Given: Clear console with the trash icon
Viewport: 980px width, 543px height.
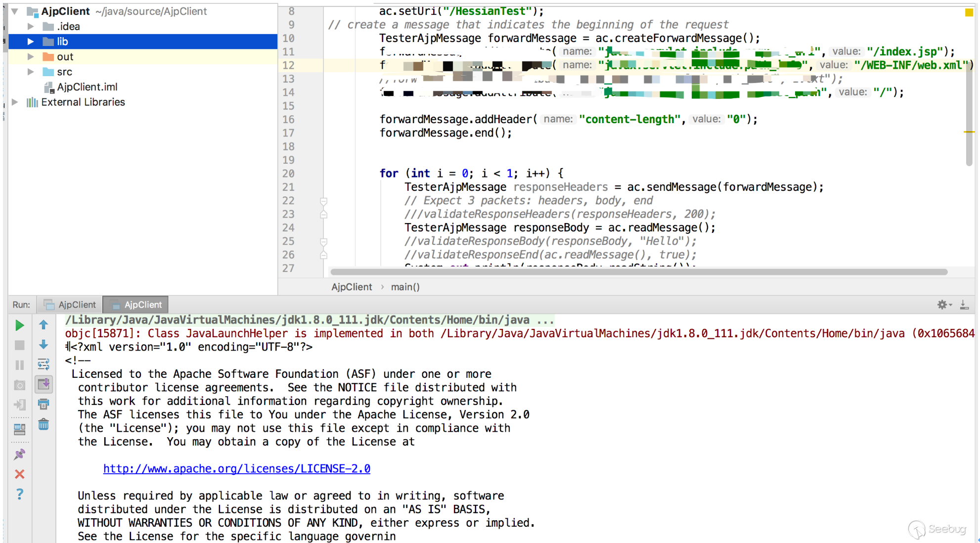Looking at the screenshot, I should pyautogui.click(x=44, y=424).
